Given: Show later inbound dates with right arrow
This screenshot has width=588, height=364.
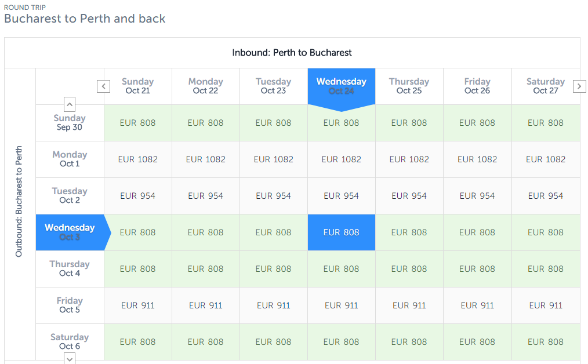Looking at the screenshot, I should tap(579, 86).
